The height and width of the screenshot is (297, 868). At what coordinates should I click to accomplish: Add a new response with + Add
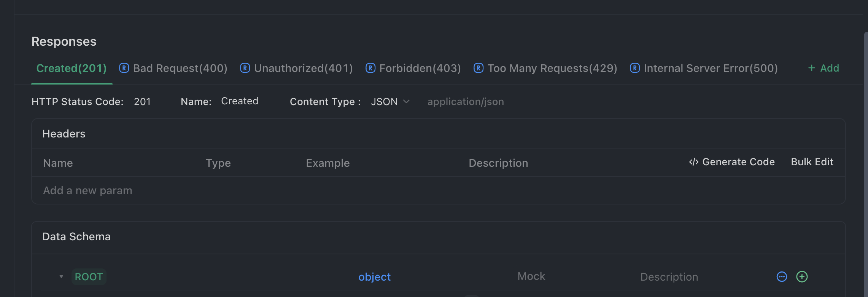pyautogui.click(x=823, y=68)
